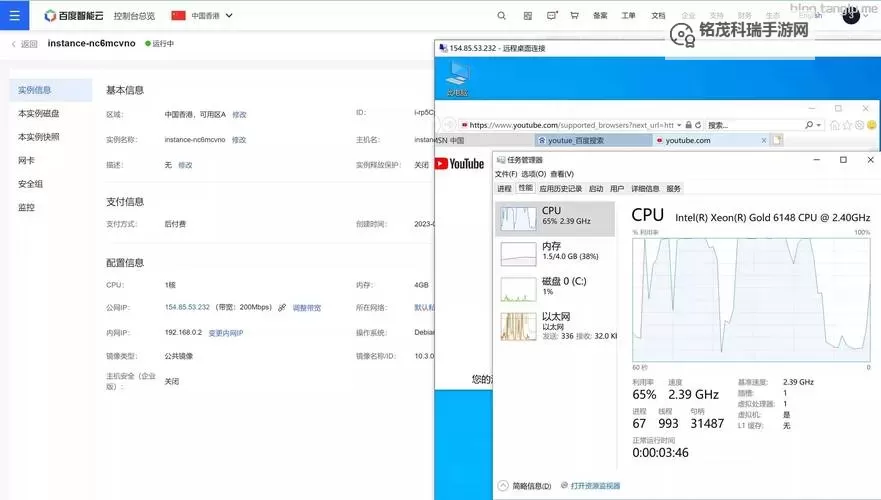Click 修改 next to the region field
This screenshot has height=500, width=881.
tap(239, 115)
